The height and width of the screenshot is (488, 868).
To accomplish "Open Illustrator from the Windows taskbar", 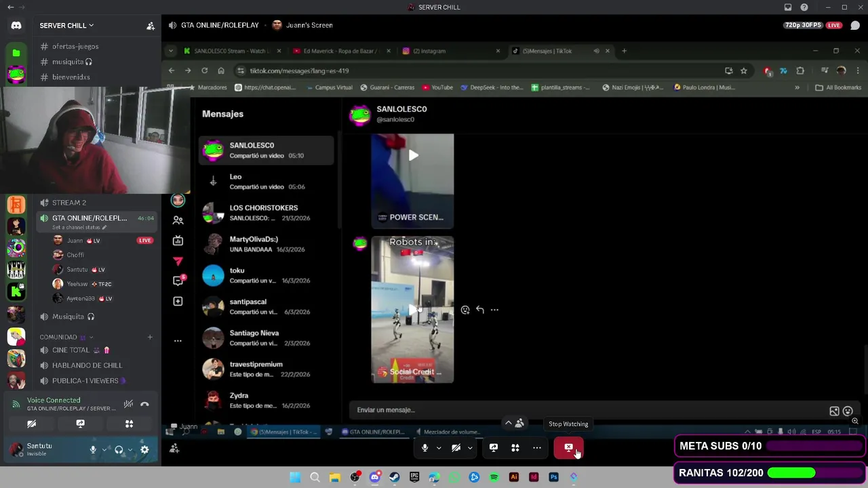I will (x=514, y=477).
